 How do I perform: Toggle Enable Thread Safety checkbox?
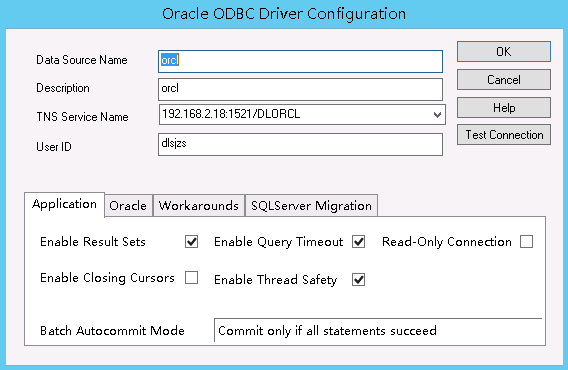pos(358,279)
